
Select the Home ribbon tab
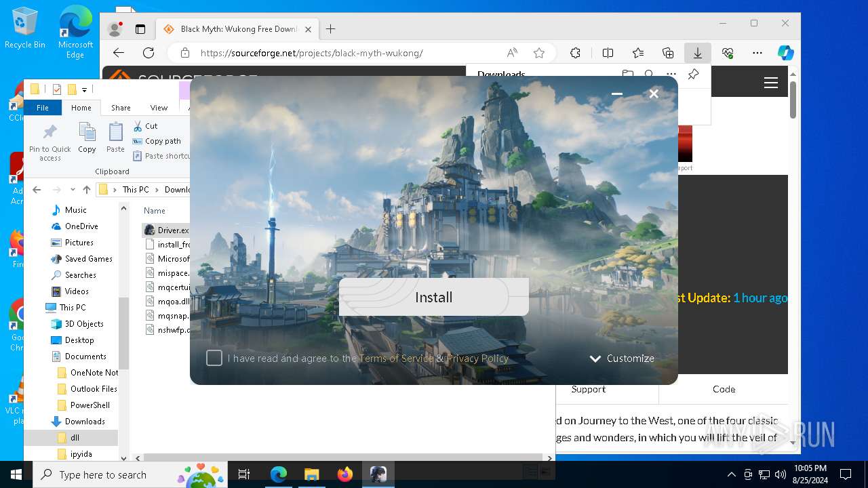pos(81,108)
